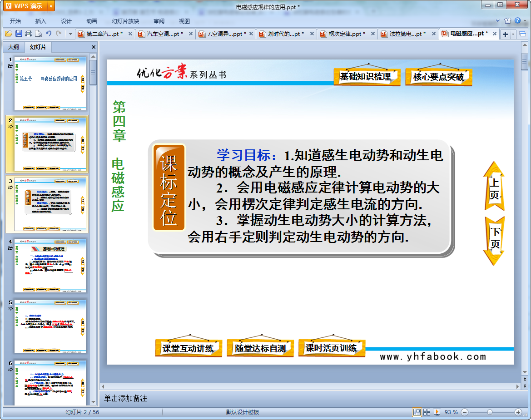Click the animation star icon under slide 2 number
The height and width of the screenshot is (420, 531).
pos(10,127)
